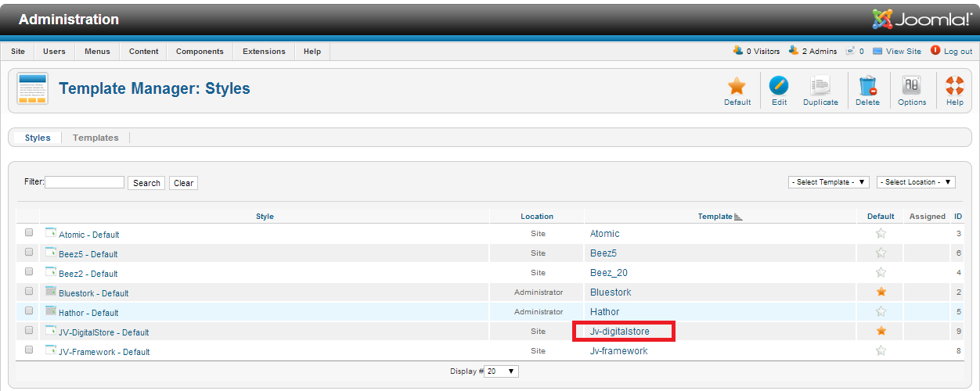Click the Visitors status icon
The width and height of the screenshot is (980, 391).
[x=738, y=51]
